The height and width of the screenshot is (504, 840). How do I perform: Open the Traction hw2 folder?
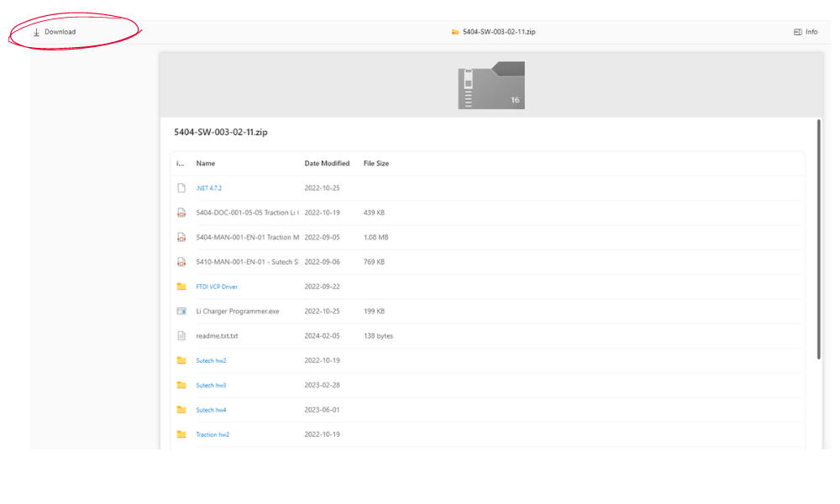click(213, 434)
